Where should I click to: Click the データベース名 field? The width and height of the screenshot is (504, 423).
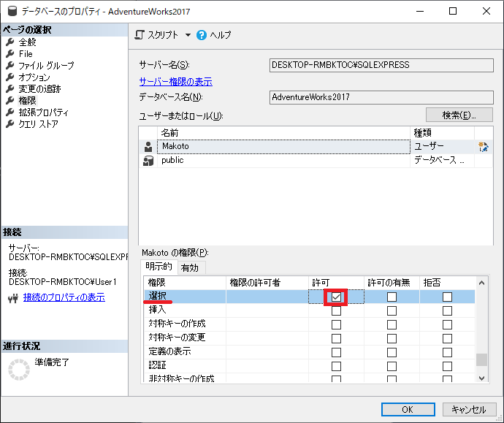(381, 97)
